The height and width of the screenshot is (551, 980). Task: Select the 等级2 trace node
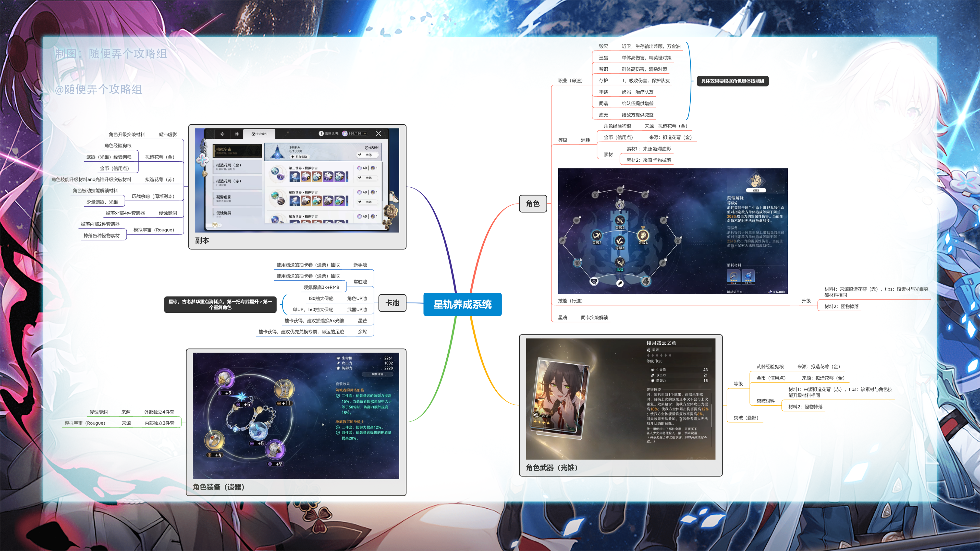pyautogui.click(x=597, y=236)
